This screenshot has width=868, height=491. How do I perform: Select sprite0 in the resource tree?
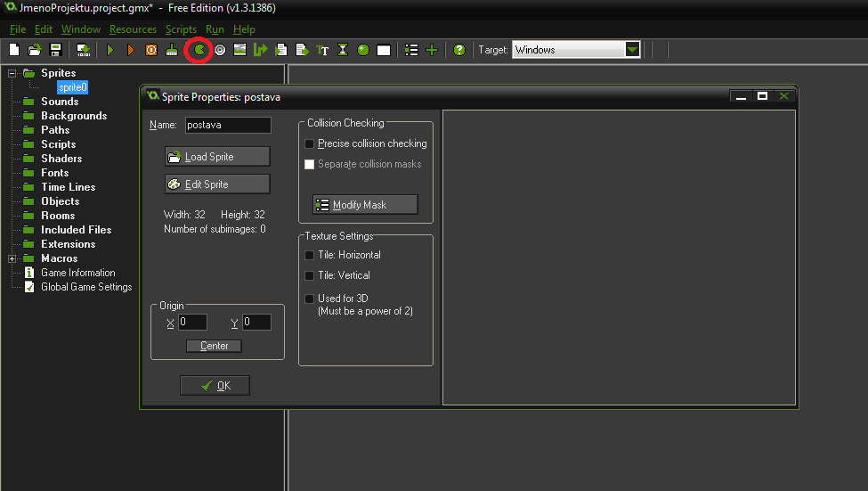[72, 87]
